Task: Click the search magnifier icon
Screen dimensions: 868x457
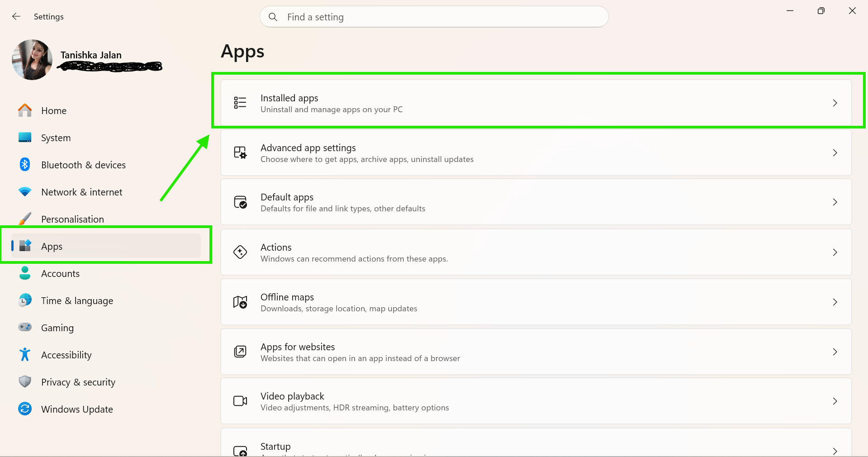Action: [x=273, y=17]
